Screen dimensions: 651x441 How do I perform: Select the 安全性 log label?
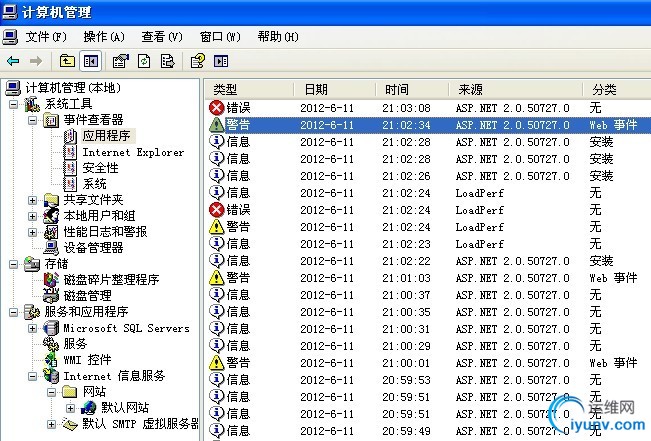coord(100,168)
